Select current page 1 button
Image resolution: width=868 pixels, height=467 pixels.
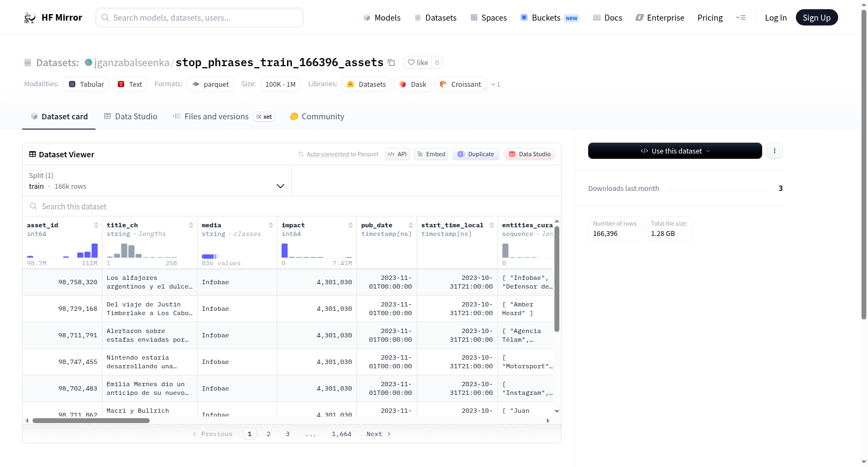click(250, 434)
